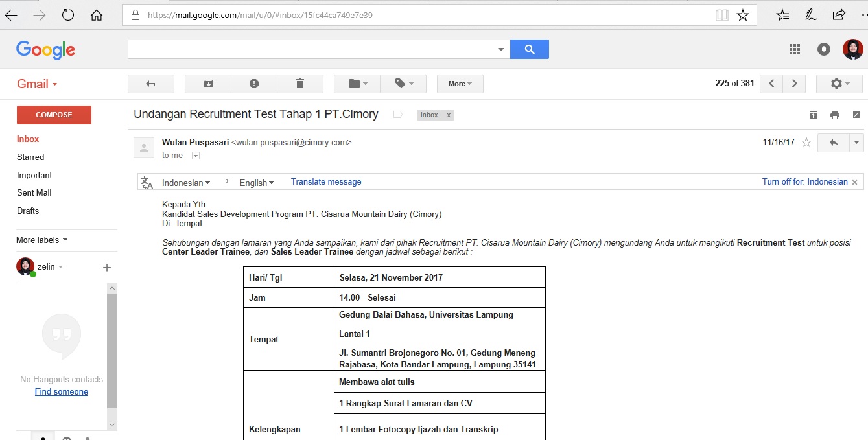Refresh the page with the reload icon
Screen dimensions: 868x440
click(x=68, y=15)
